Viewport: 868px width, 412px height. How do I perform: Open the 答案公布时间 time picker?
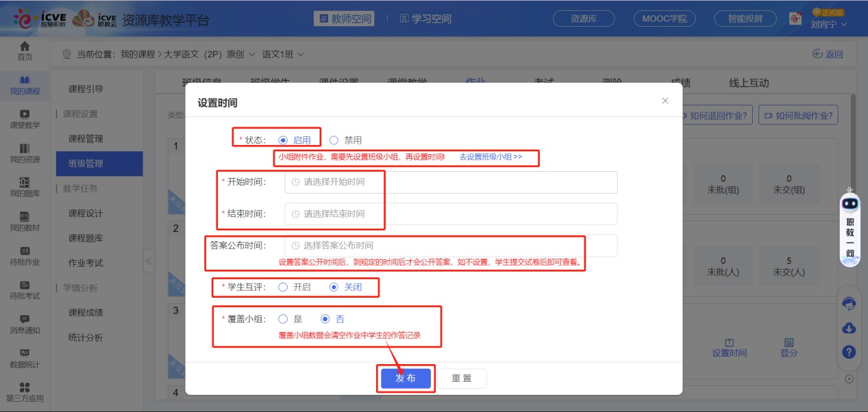pos(452,245)
